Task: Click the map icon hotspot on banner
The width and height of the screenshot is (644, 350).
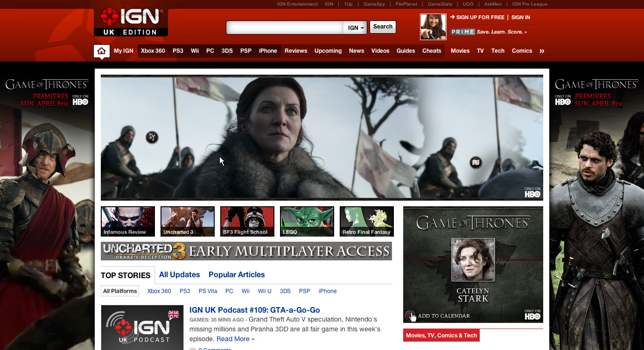Action: tap(476, 162)
